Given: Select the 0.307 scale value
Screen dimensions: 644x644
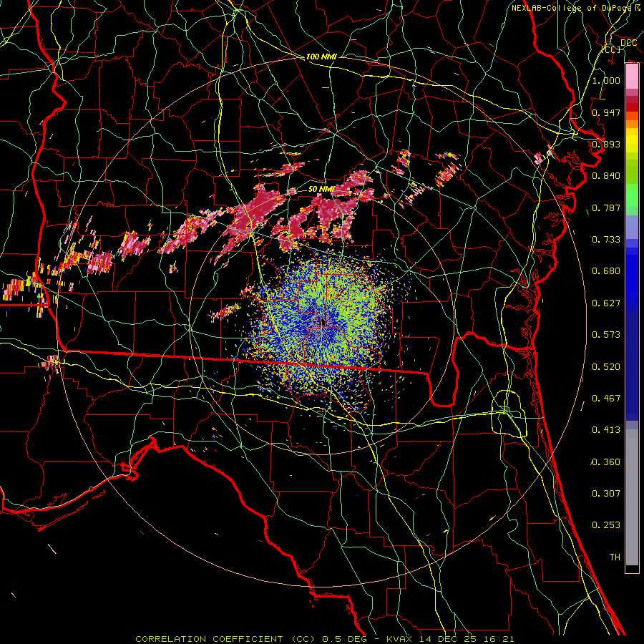Looking at the screenshot, I should 606,494.
